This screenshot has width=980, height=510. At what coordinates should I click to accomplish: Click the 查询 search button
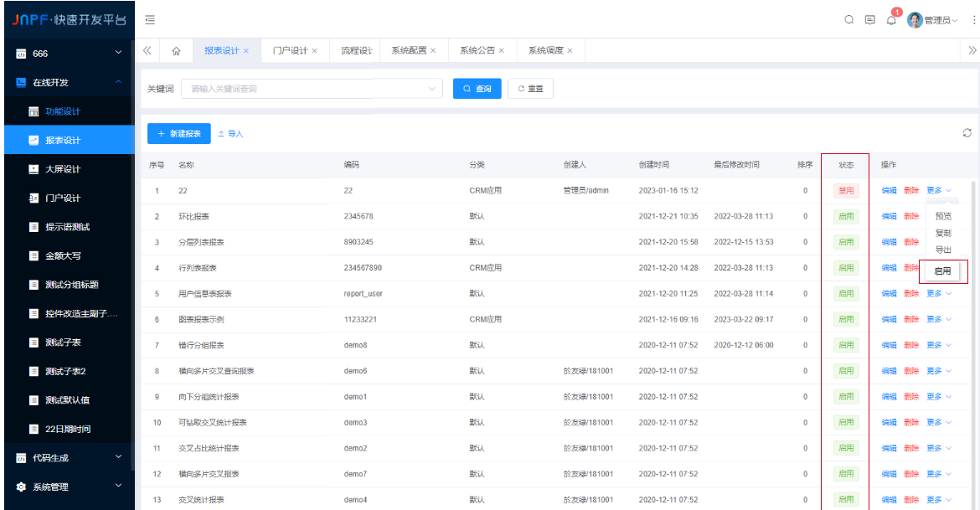(477, 89)
